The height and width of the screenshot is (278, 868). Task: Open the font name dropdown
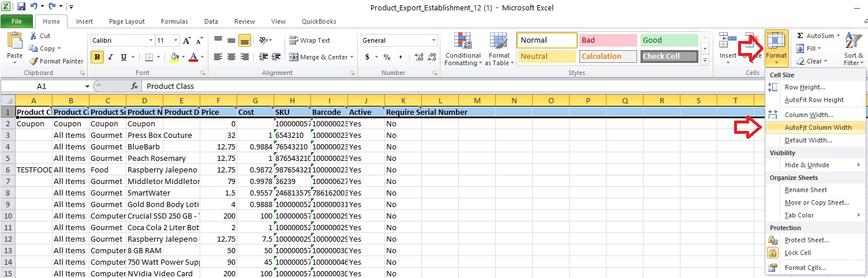(151, 40)
